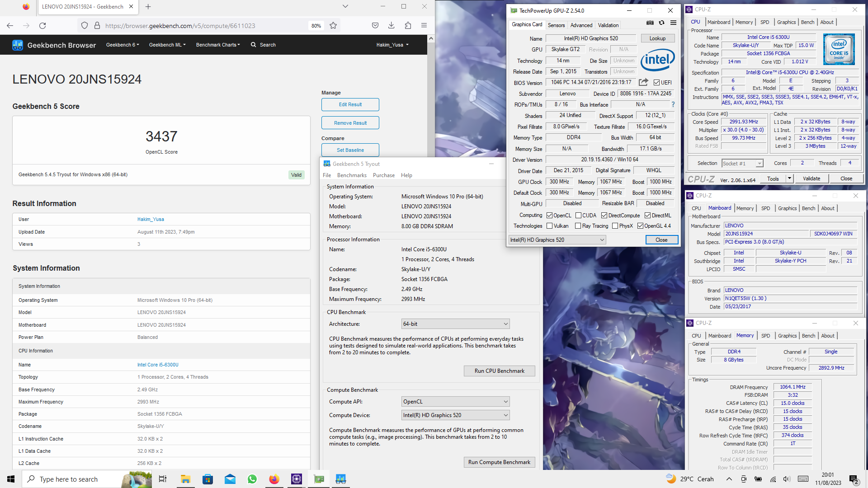Open Compute Device dropdown
Viewport: 868px width, 488px height.
point(455,415)
